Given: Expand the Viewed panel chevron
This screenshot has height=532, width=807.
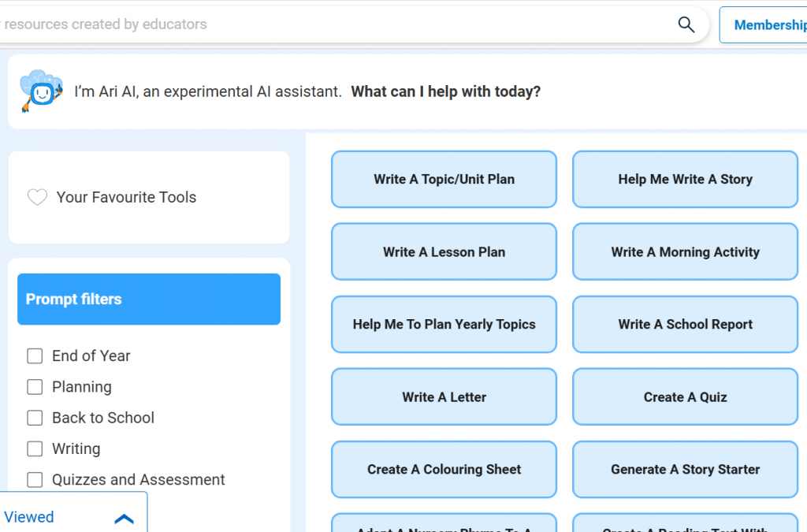Looking at the screenshot, I should coord(125,518).
